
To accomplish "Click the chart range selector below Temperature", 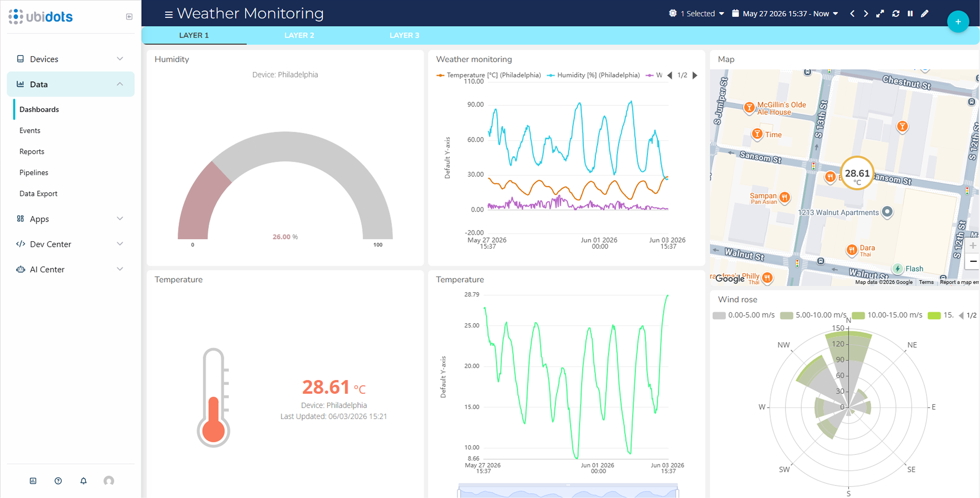I will (568, 490).
